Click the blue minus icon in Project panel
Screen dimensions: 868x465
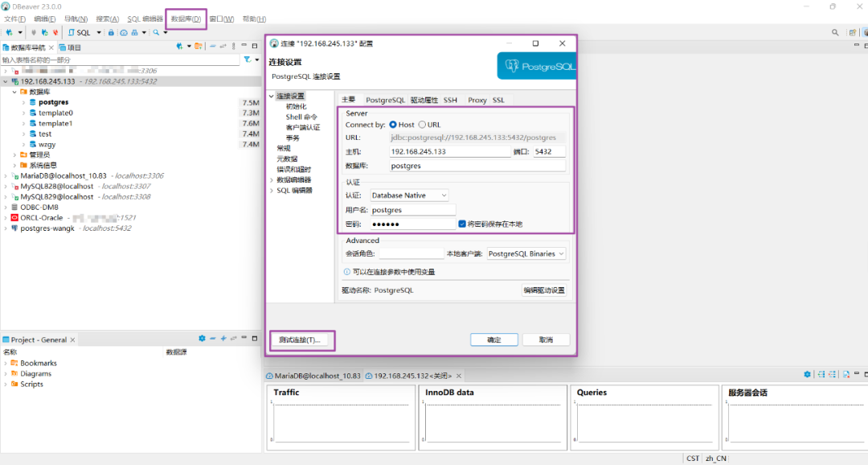(x=212, y=338)
